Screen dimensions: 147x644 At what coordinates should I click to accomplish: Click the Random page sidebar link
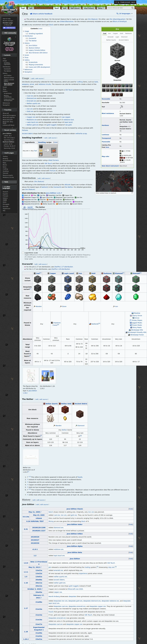(x=8, y=23)
